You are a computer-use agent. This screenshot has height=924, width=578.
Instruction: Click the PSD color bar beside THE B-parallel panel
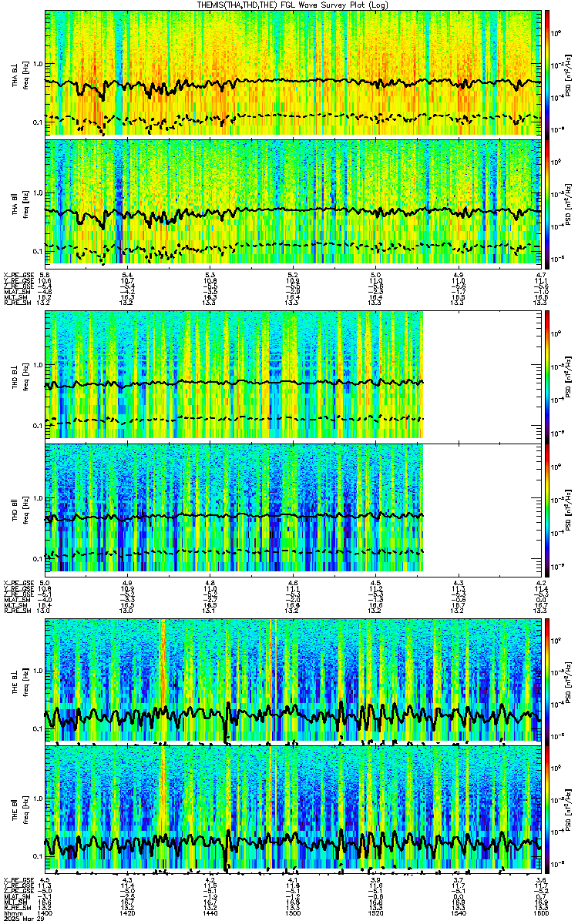pyautogui.click(x=546, y=808)
